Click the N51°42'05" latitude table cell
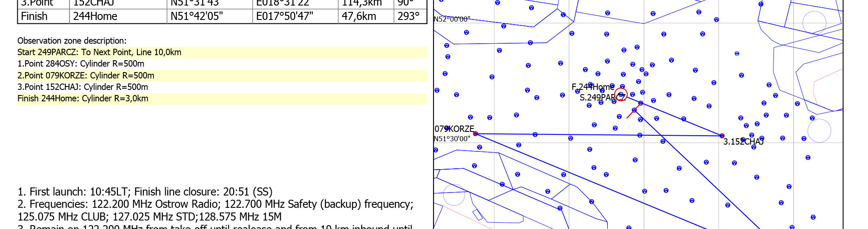The width and height of the screenshot is (868, 229). point(197,16)
